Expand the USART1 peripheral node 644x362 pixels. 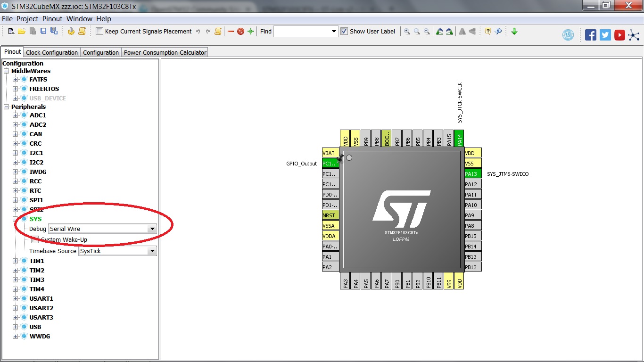(16, 298)
